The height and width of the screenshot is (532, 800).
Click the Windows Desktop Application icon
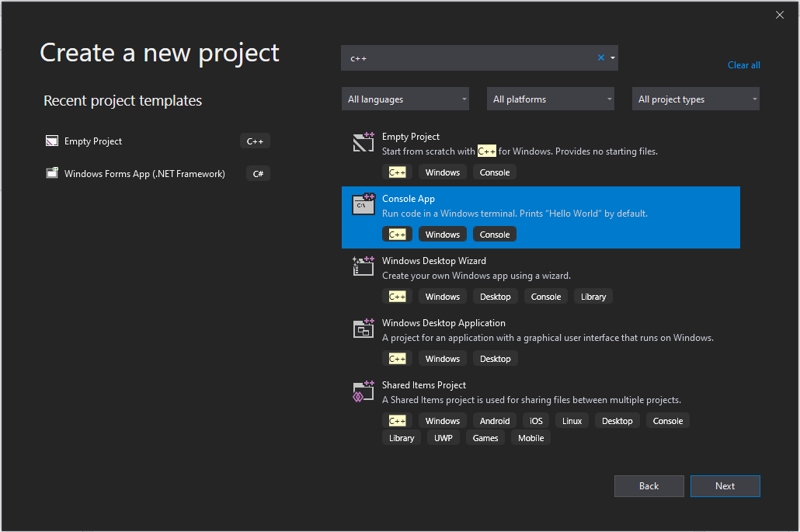point(363,329)
